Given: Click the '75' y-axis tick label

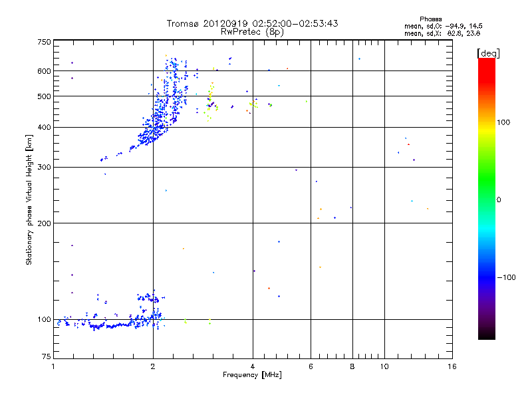Looking at the screenshot, I should (47, 356).
